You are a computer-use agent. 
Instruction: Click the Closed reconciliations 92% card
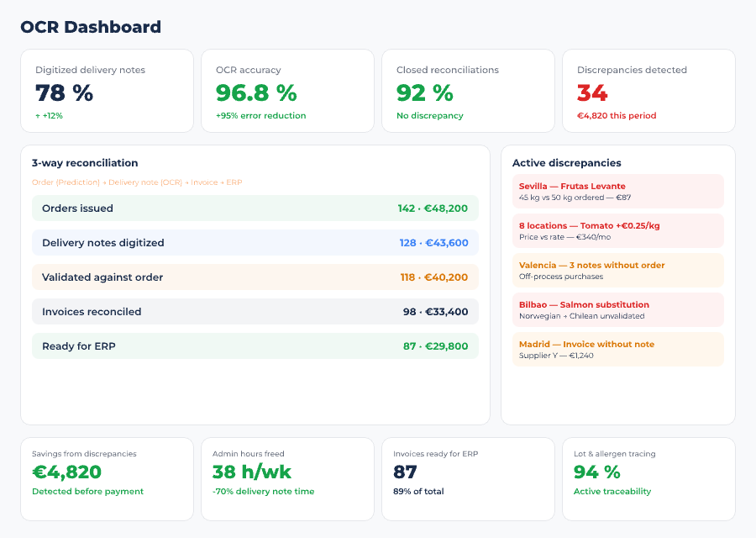[x=468, y=90]
